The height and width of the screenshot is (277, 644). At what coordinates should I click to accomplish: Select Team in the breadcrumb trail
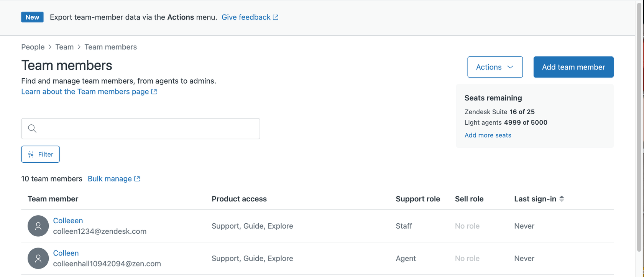click(64, 47)
